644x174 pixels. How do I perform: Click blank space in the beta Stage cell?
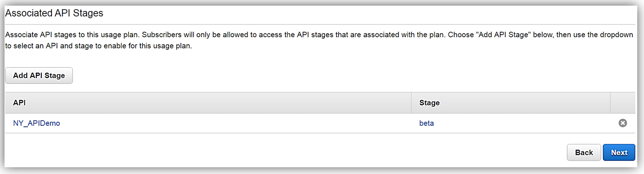[x=520, y=123]
